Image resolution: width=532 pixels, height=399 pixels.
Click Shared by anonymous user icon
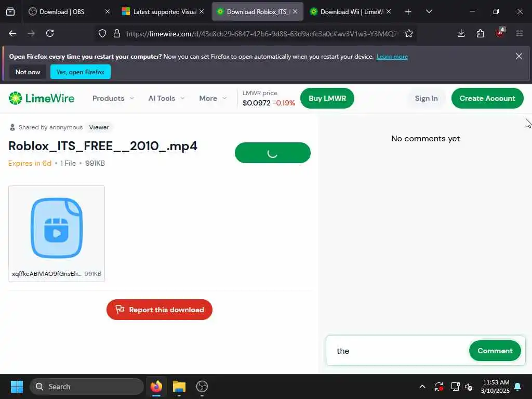click(x=12, y=127)
